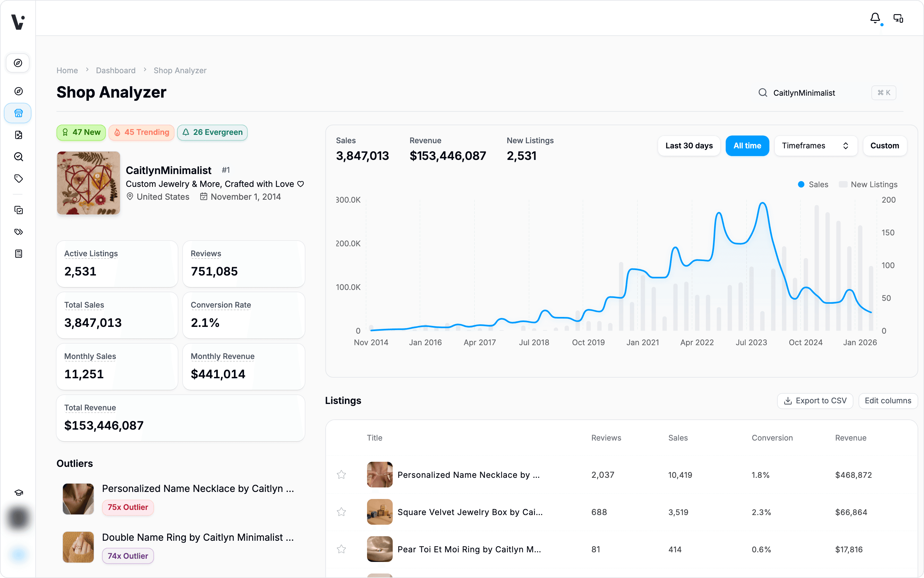Open the graduation cap icon in sidebar
This screenshot has width=924, height=578.
(18, 493)
